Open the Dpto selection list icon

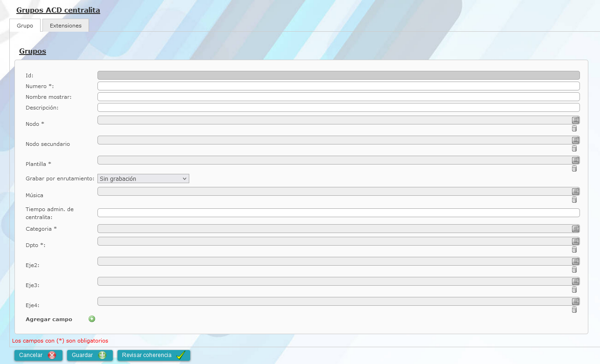[x=575, y=241]
